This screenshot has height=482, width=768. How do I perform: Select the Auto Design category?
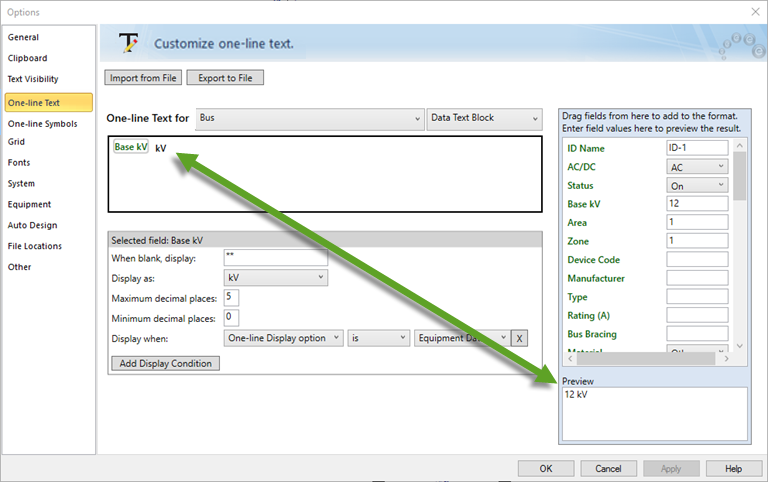[x=33, y=225]
